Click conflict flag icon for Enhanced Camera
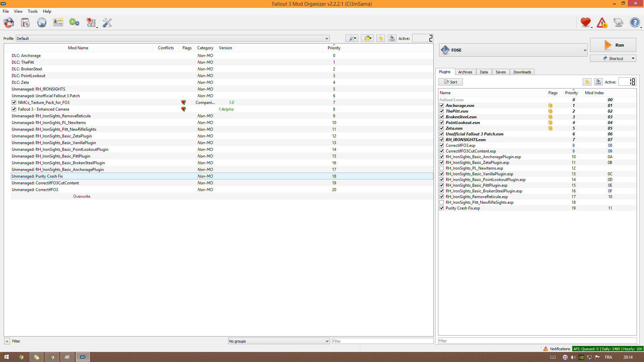This screenshot has width=644, height=362. (x=183, y=109)
